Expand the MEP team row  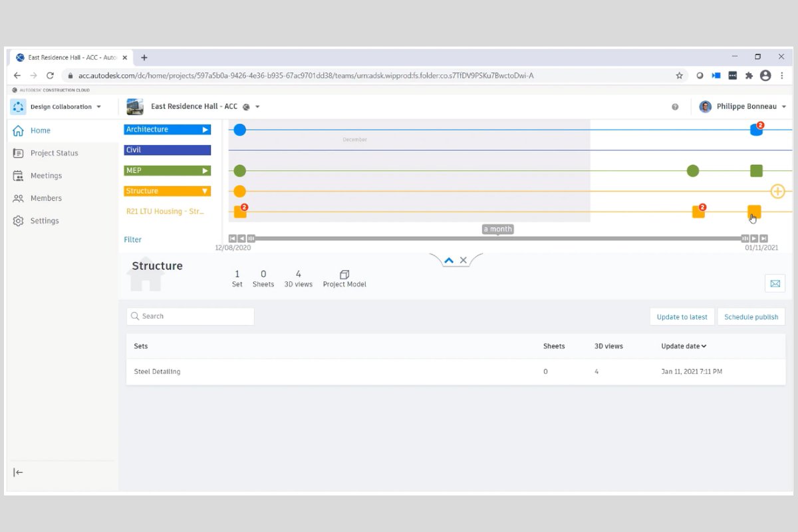[205, 171]
